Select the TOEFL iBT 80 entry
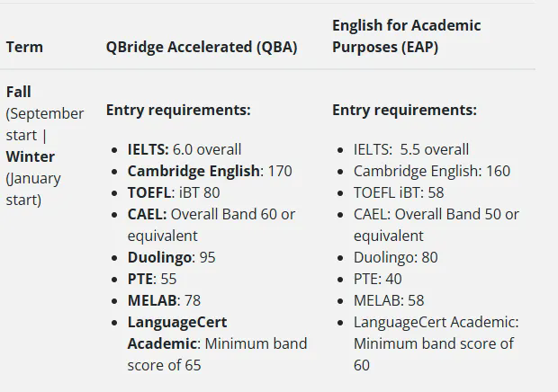Image resolution: width=558 pixels, height=392 pixels. click(x=173, y=192)
